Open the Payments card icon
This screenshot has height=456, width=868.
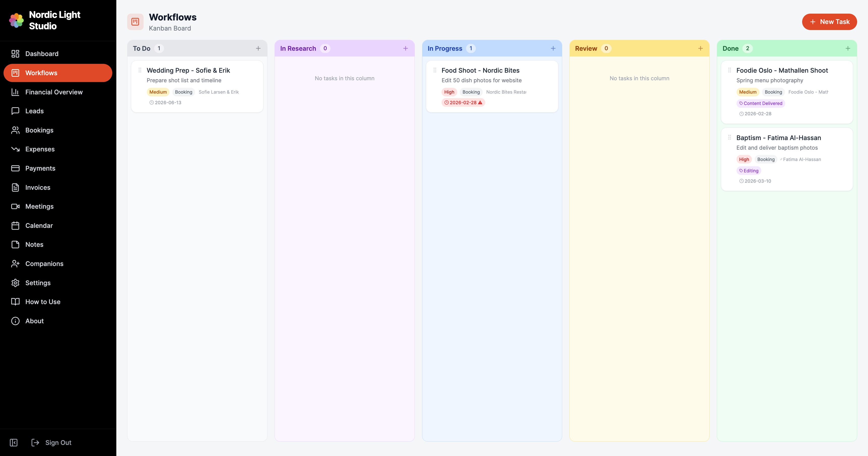(x=15, y=168)
